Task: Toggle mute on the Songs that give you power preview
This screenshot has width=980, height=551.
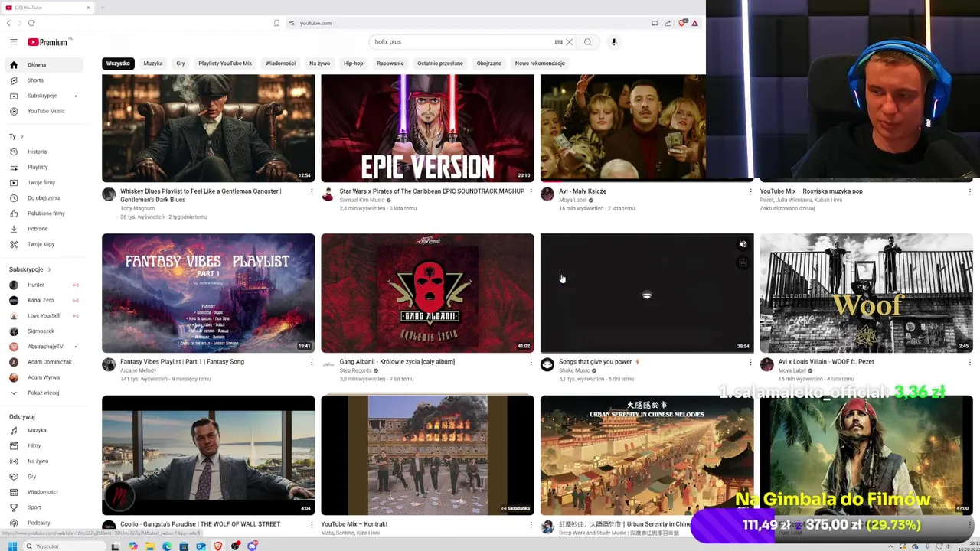Action: pos(743,245)
